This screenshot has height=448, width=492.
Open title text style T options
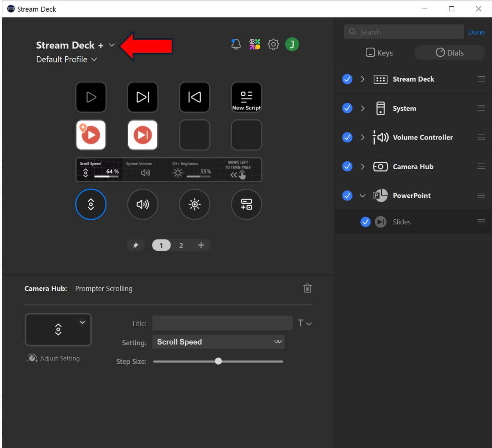pyautogui.click(x=304, y=323)
